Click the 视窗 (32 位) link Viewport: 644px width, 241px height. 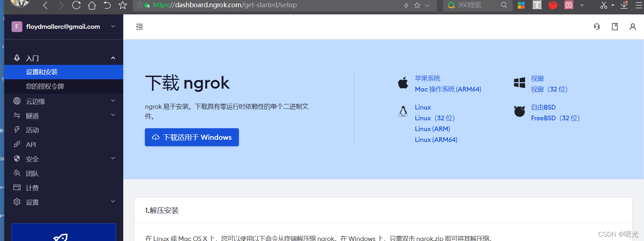(549, 89)
